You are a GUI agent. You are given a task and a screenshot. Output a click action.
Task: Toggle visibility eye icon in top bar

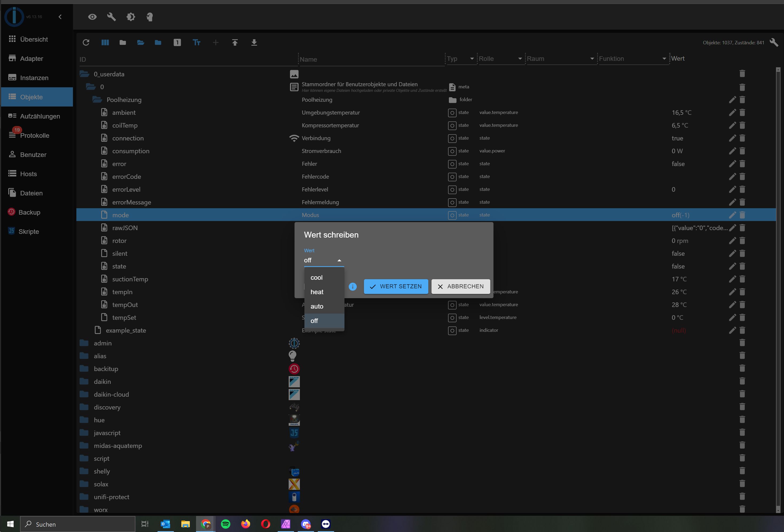click(92, 17)
